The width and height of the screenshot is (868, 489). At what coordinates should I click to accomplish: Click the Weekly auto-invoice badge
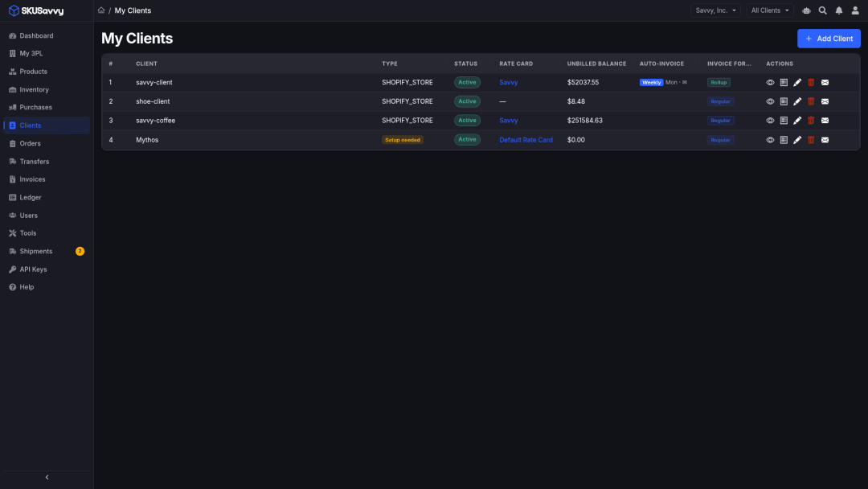(x=651, y=83)
